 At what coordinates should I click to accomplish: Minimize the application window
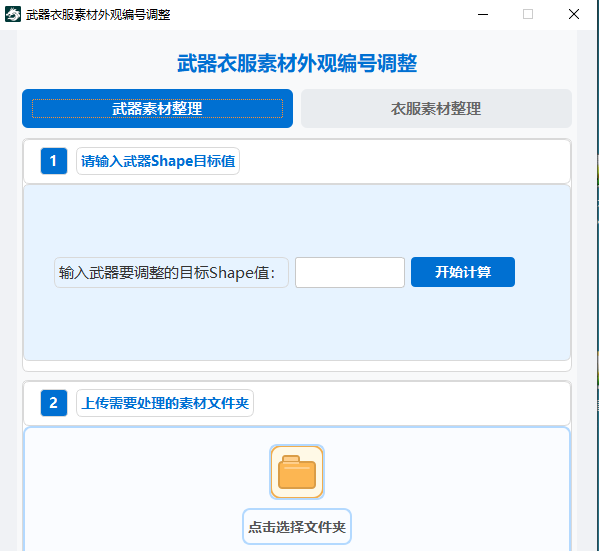click(x=483, y=15)
